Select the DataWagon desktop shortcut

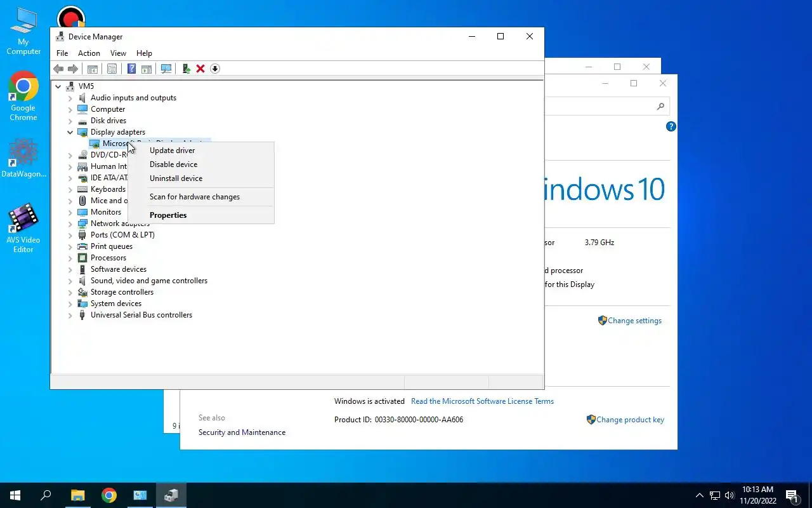click(23, 158)
